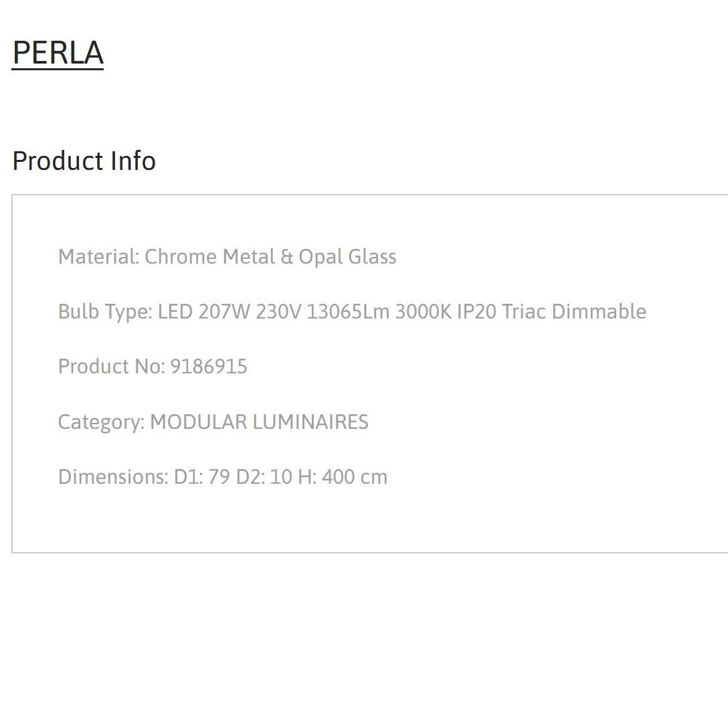Click the 400 cm height value
This screenshot has height=724, width=728.
point(355,477)
